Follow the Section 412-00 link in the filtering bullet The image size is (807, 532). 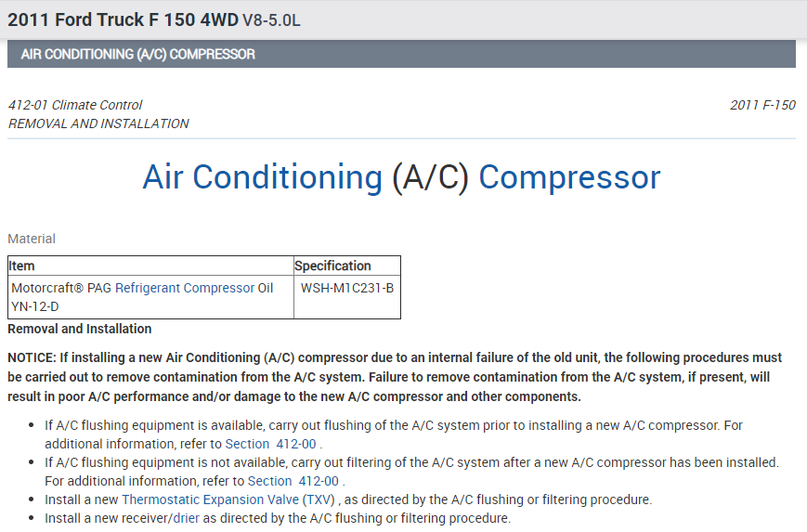[294, 481]
